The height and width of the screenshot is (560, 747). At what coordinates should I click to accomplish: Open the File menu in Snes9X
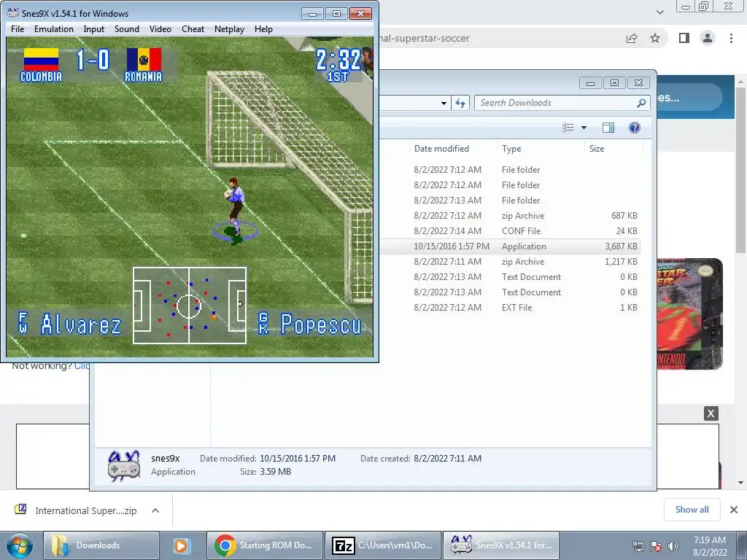pos(18,29)
